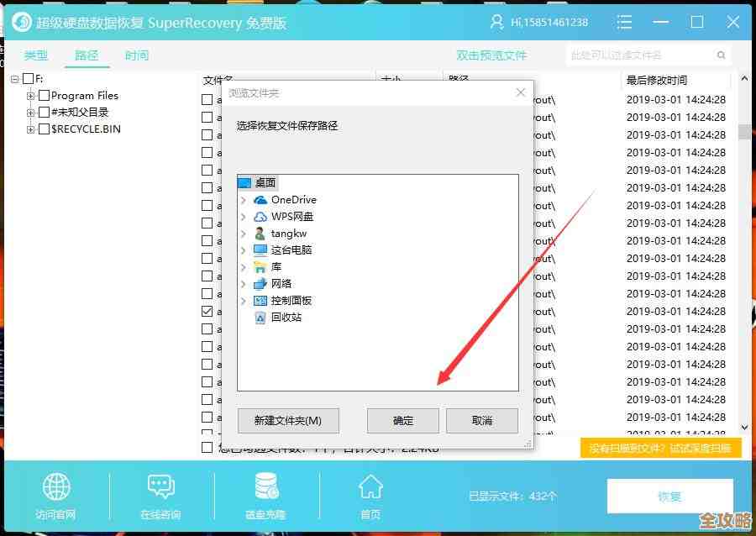Click the visit official website (访问官网) icon
756x536 pixels.
point(55,496)
